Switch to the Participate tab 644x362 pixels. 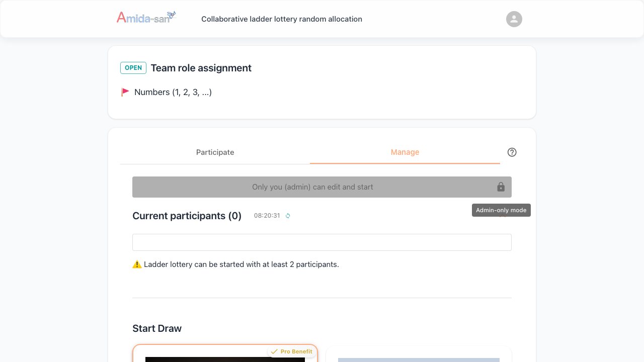(x=215, y=152)
